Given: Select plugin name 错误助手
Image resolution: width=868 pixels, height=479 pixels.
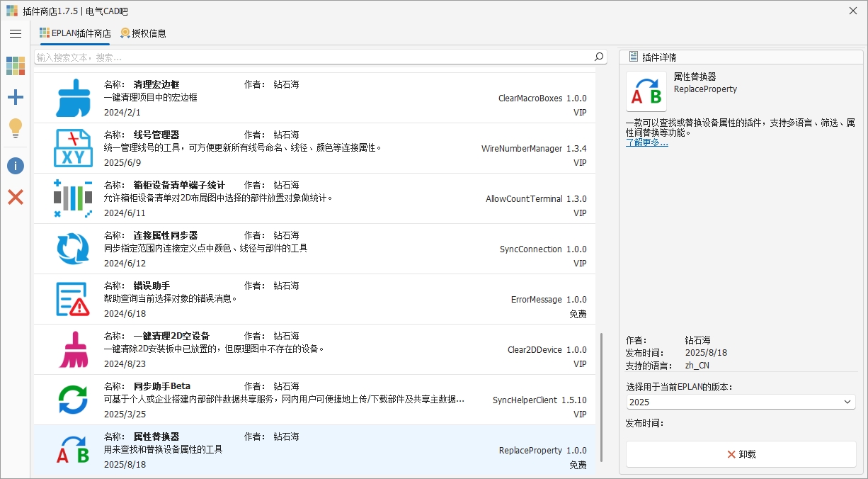Looking at the screenshot, I should point(152,286).
